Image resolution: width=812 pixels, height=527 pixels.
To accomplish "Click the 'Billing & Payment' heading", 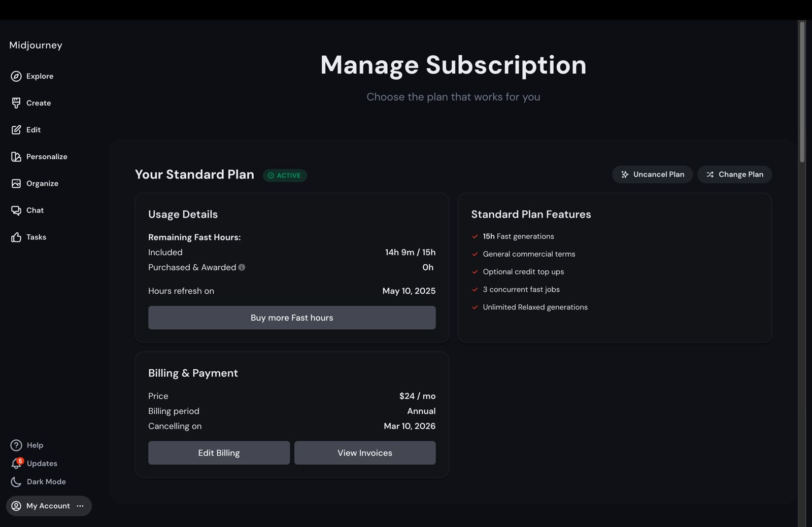I will tap(193, 373).
